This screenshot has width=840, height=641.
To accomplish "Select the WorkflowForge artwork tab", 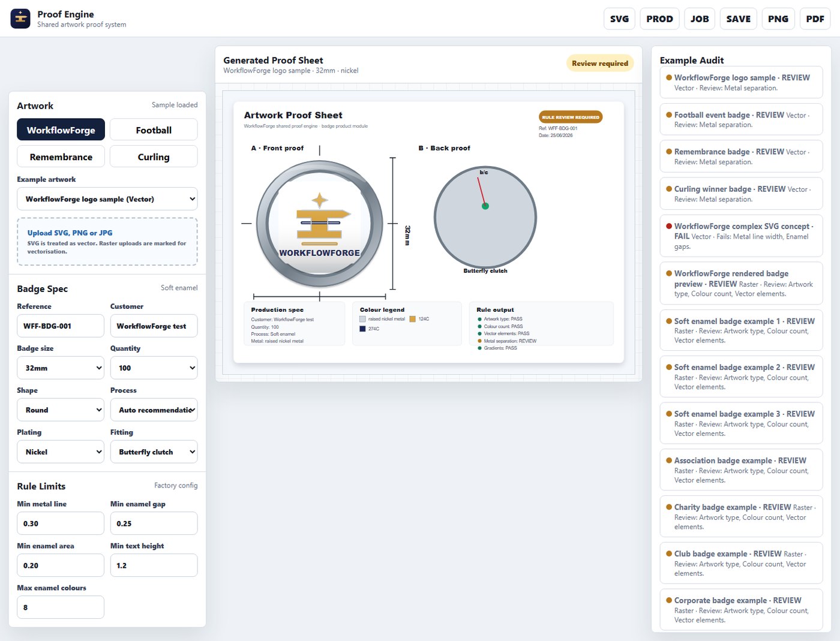I will [x=61, y=130].
